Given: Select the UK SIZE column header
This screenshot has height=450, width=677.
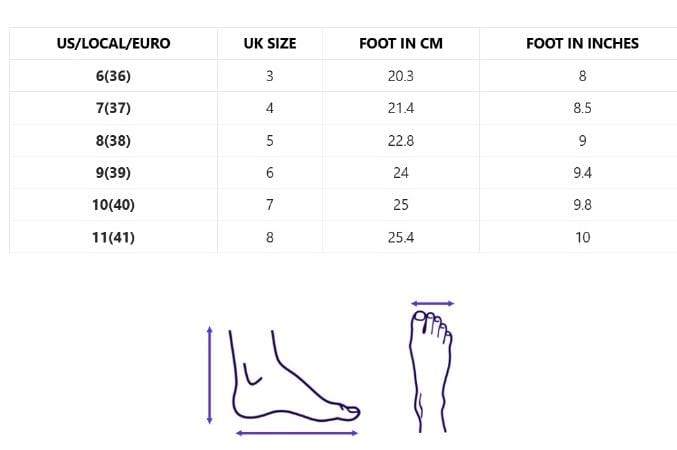Looking at the screenshot, I should 270,43.
